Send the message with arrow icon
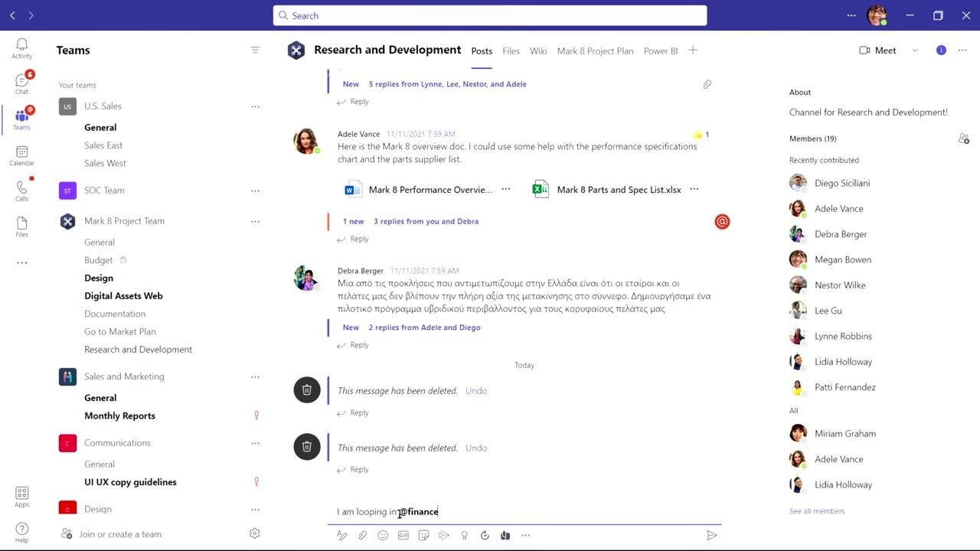This screenshot has height=551, width=980. (x=711, y=536)
